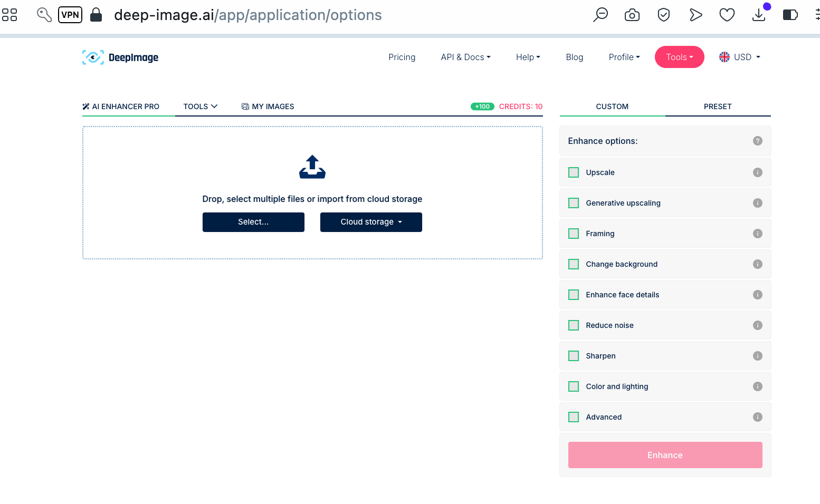
Task: Check the Enhance face details option
Action: click(x=574, y=295)
